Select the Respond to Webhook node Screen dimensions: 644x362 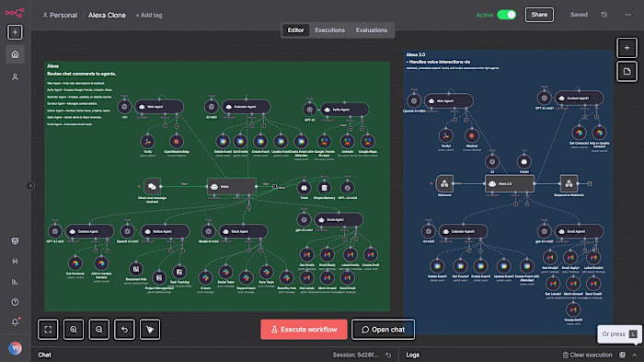569,183
